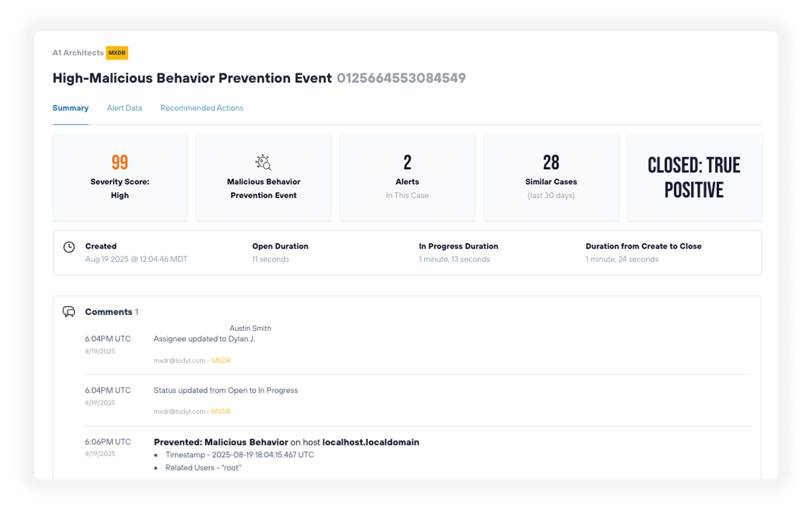Click the Timestamp 2025-08-19 18:04:15.467 UTC line
Screen dimensions: 812x511
239,455
